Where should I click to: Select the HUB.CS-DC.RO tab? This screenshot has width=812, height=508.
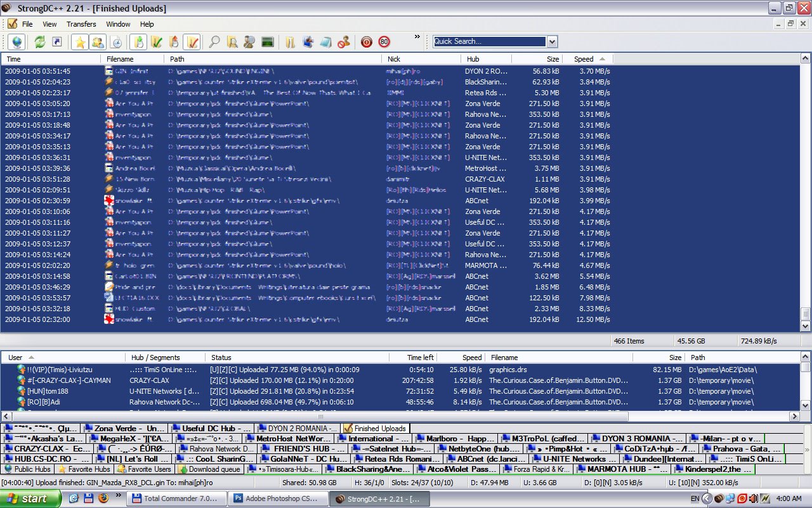47,459
